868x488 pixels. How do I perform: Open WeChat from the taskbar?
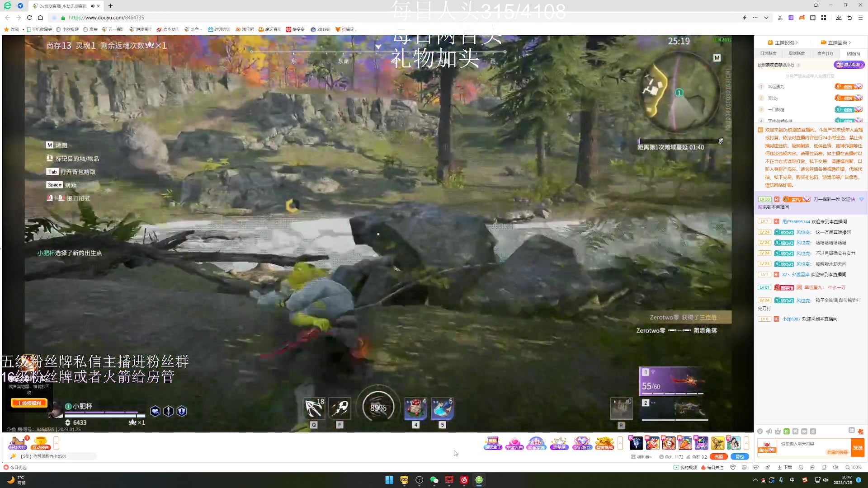[434, 480]
